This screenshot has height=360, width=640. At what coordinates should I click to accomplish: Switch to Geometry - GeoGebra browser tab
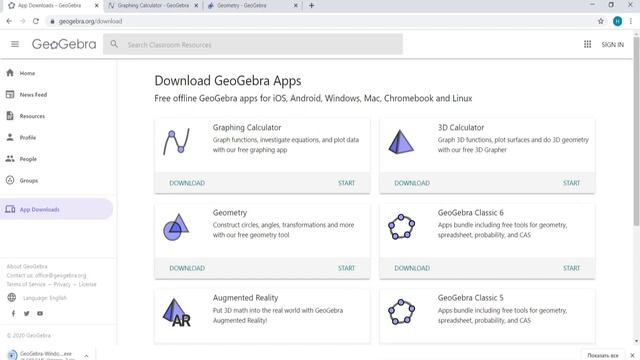tap(252, 6)
